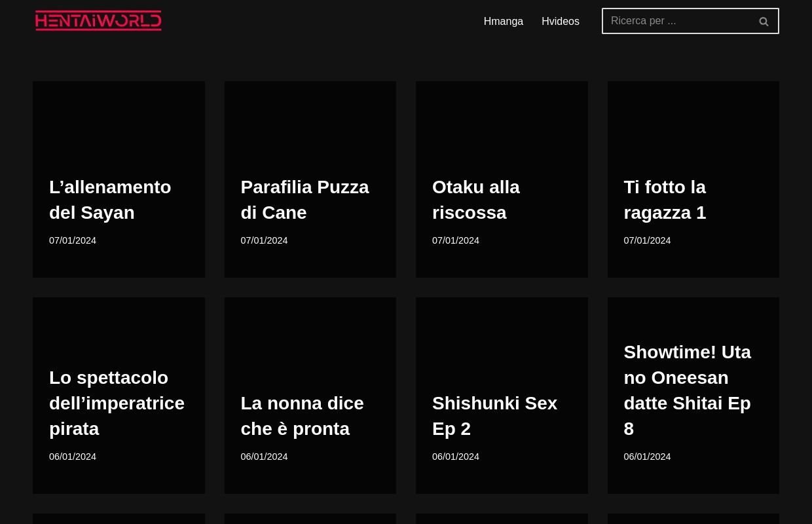This screenshot has width=812, height=524.
Task: Open the Hmanga menu item
Action: point(504,22)
